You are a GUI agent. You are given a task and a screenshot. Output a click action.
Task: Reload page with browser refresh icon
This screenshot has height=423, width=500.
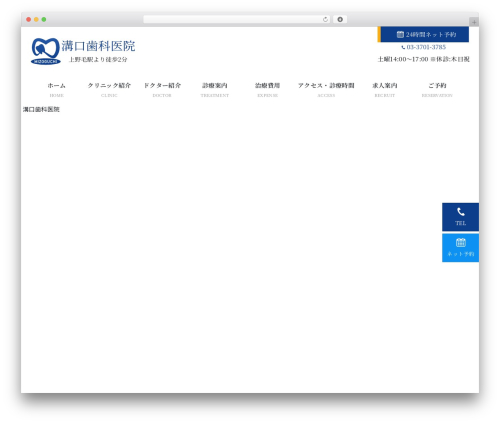pos(325,19)
